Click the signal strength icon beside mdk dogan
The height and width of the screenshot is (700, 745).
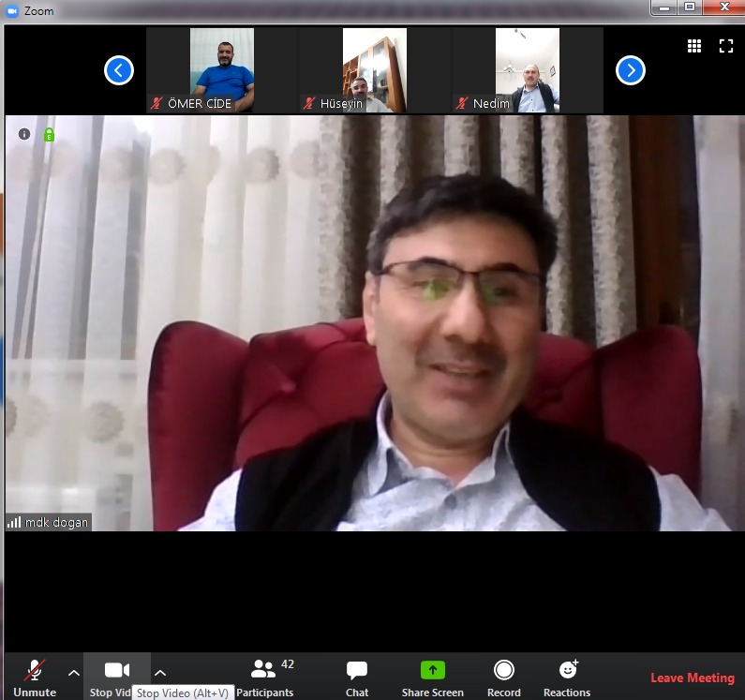pyautogui.click(x=14, y=523)
